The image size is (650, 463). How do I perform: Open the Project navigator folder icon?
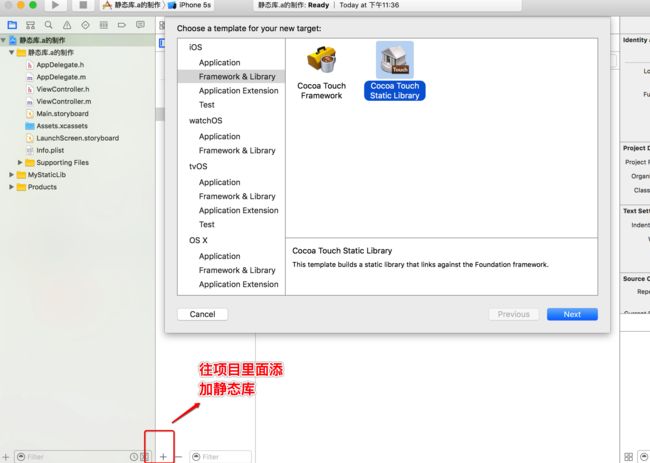(x=12, y=25)
